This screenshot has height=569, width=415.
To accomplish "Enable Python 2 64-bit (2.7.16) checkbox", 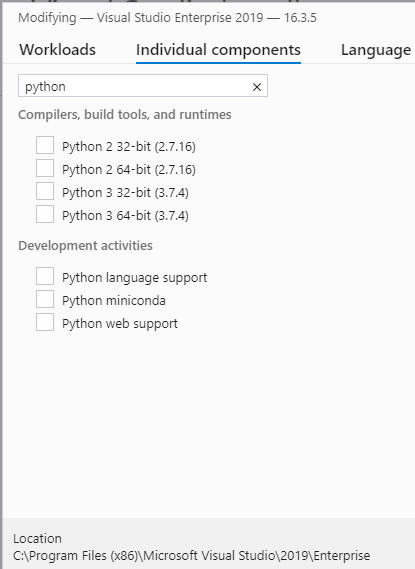I will pos(45,168).
